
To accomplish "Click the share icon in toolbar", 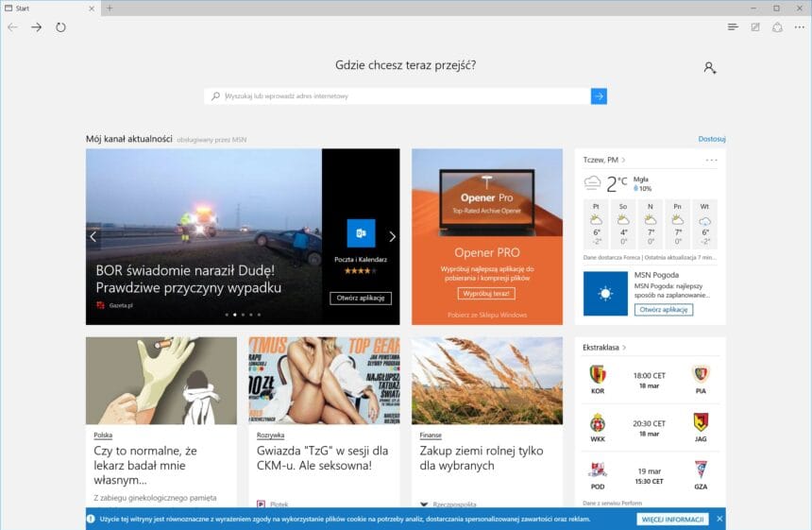I will tap(777, 27).
